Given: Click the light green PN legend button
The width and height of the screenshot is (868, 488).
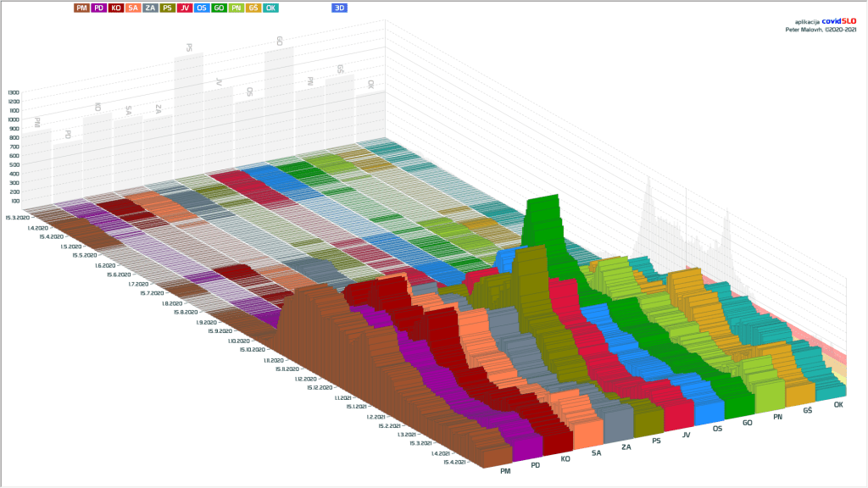Looking at the screenshot, I should pyautogui.click(x=236, y=8).
